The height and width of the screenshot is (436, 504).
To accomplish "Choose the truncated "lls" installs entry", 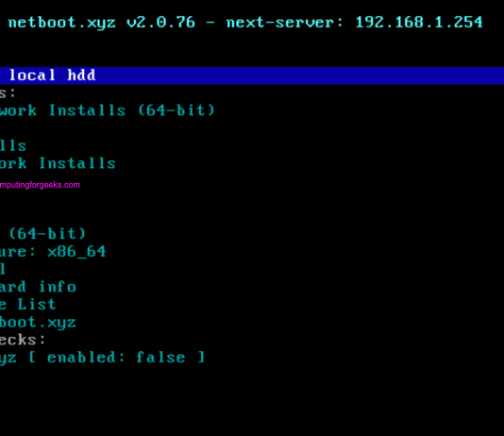I will pyautogui.click(x=13, y=146).
